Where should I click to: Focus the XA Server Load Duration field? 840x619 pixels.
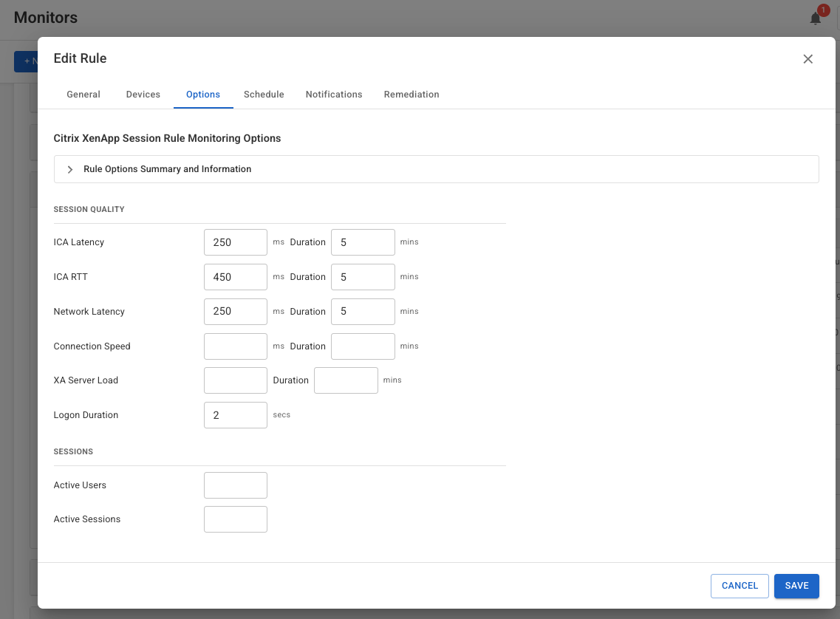pos(346,380)
